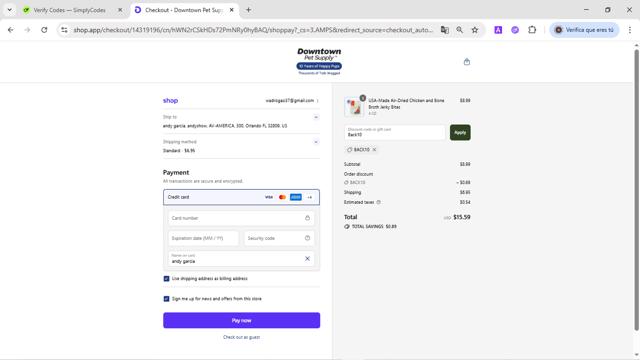
Task: Toggle Use shipping address as billing address
Action: point(166,279)
